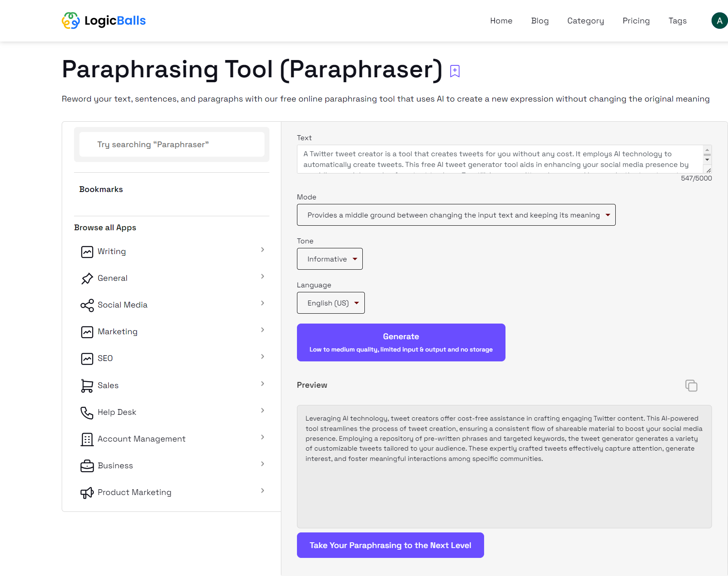Open the Tags nav link

point(677,21)
